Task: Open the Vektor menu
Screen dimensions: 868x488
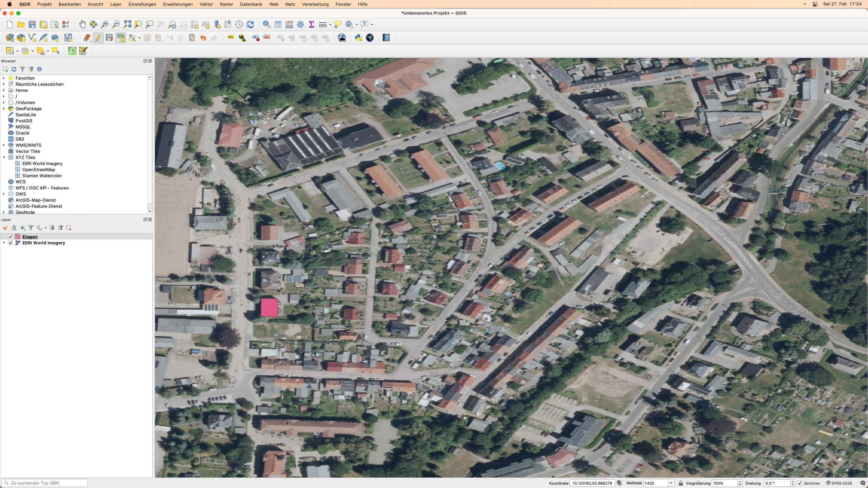Action: (206, 4)
